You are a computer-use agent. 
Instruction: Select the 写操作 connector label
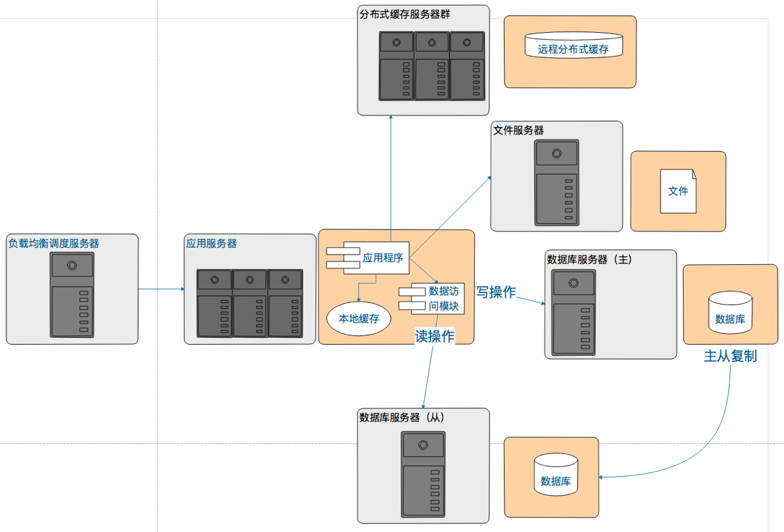pyautogui.click(x=496, y=292)
